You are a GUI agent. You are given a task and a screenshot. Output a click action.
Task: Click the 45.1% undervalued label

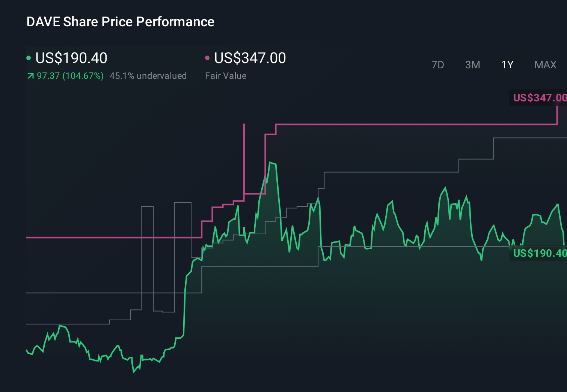[x=148, y=75]
